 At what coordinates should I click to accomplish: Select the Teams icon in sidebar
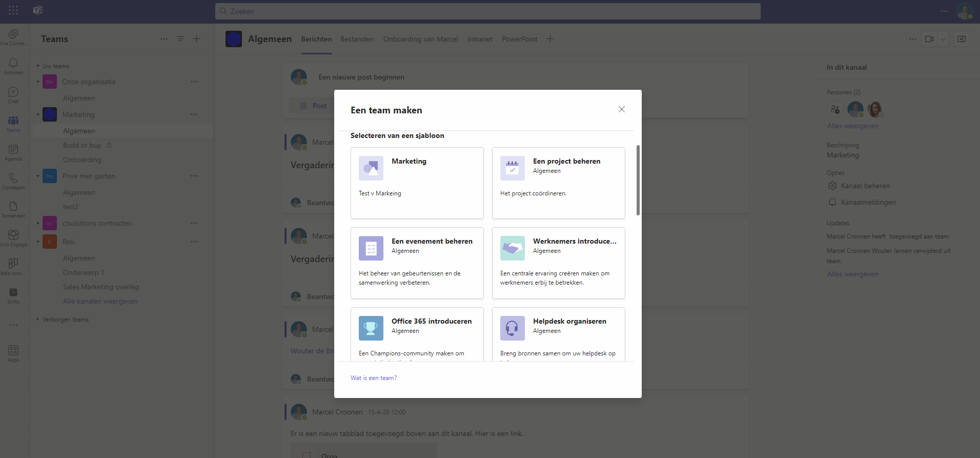pyautogui.click(x=13, y=124)
